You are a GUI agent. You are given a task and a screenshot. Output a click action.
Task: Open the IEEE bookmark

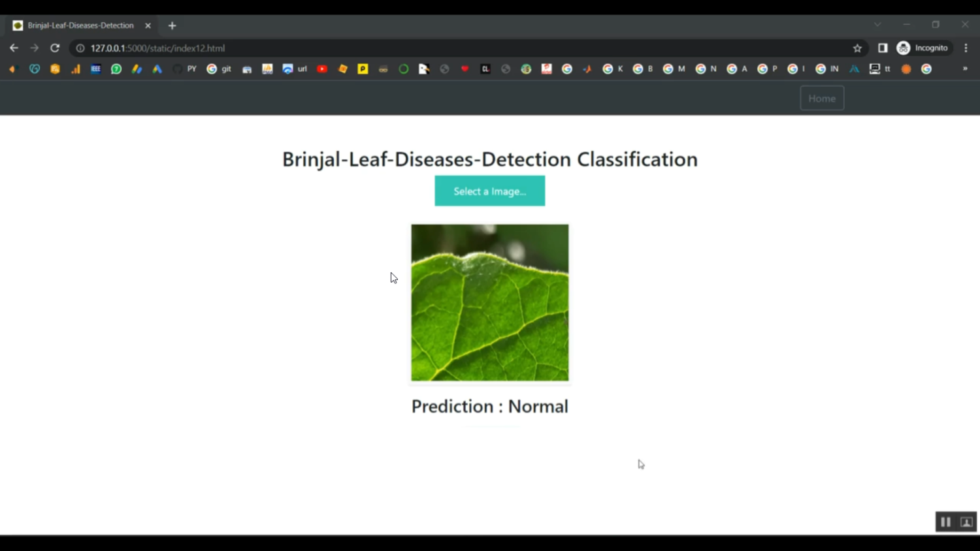(95, 69)
